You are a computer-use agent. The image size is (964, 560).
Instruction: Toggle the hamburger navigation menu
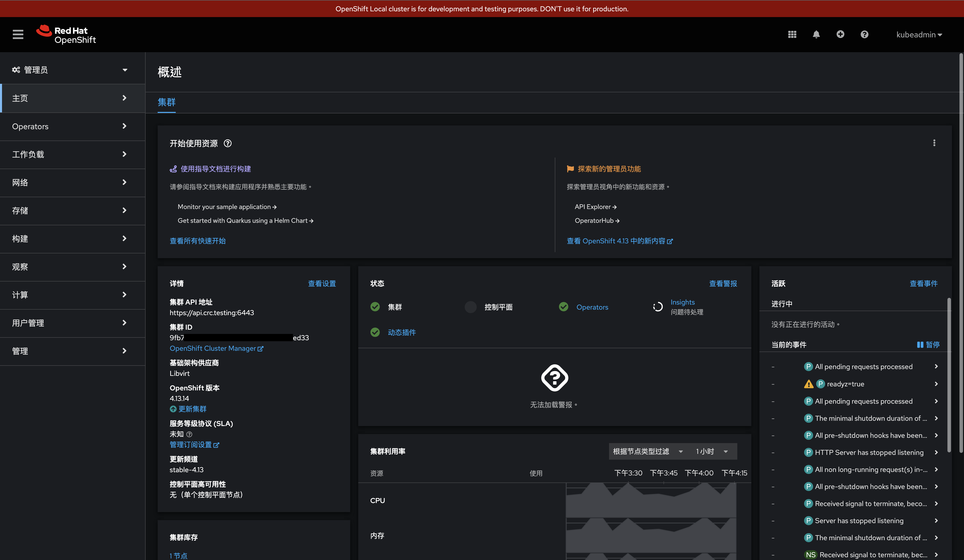[x=18, y=34]
